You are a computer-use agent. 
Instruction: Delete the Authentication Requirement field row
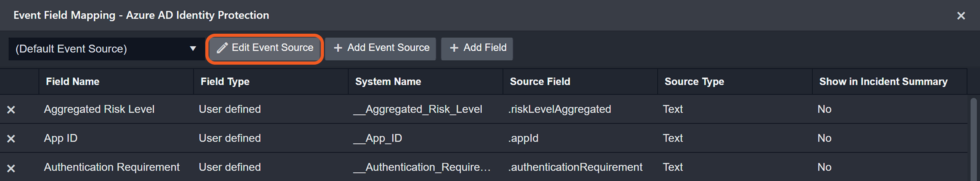11,168
